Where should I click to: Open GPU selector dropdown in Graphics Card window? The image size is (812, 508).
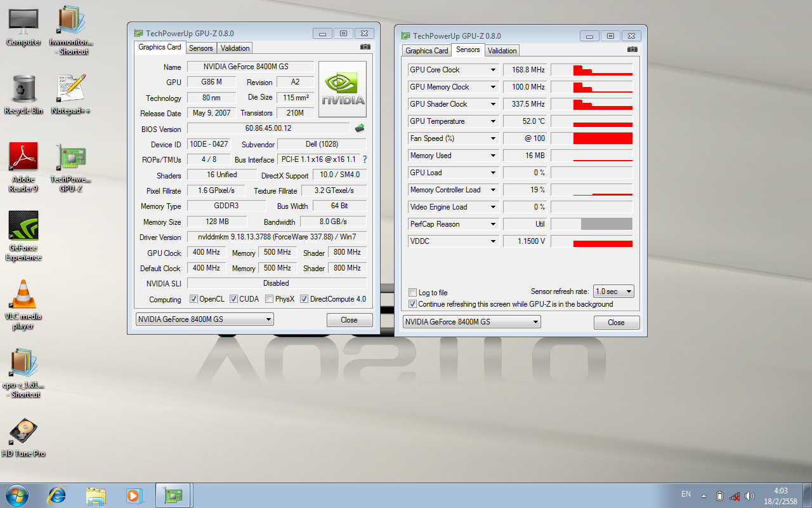[205, 319]
